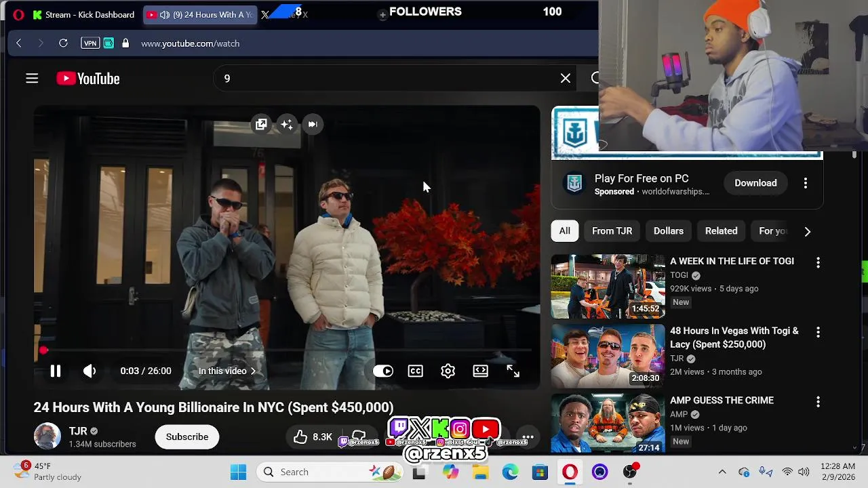Open '48 Hours In Vegas With Togi & Lacy' title
The image size is (868, 488).
(734, 338)
